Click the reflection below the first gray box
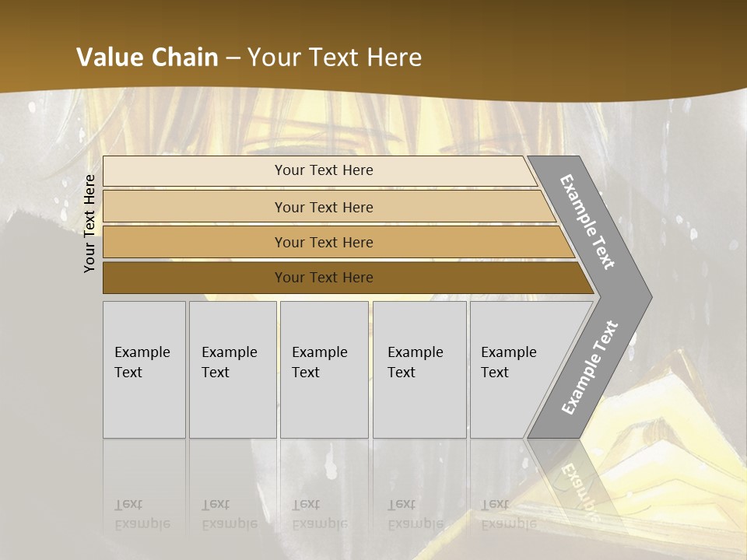 point(145,485)
